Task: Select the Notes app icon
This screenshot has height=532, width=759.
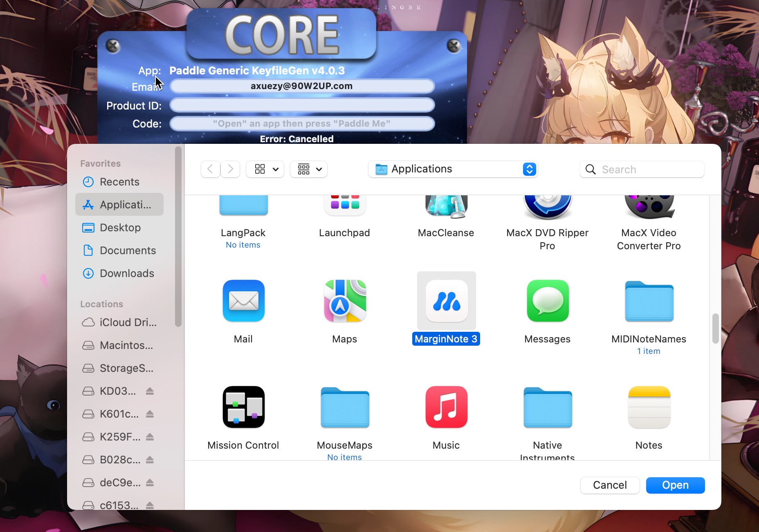Action: click(649, 407)
